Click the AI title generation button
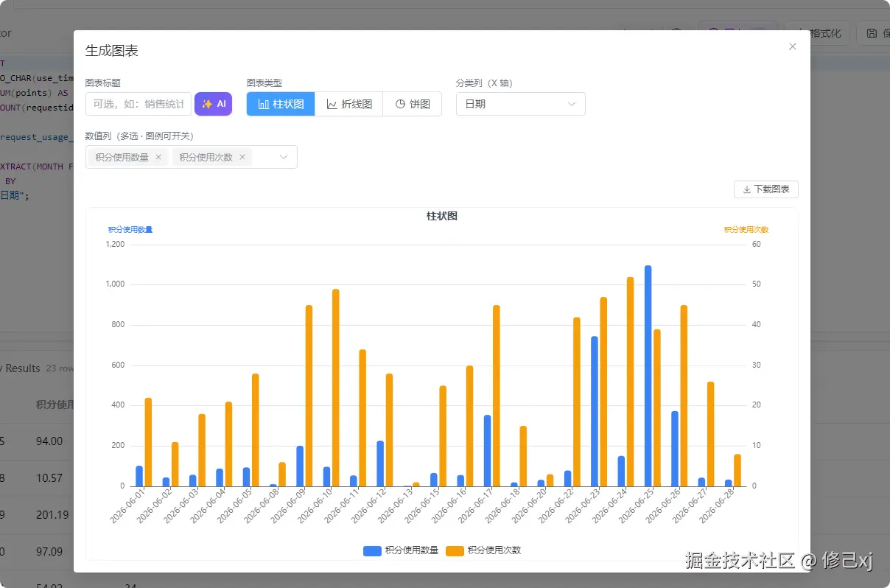 click(213, 104)
